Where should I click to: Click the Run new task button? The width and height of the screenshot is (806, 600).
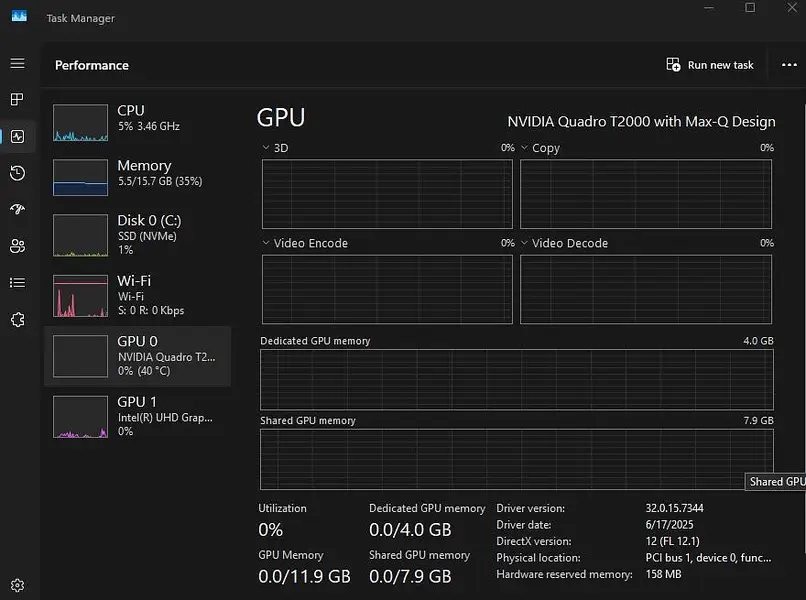point(710,65)
